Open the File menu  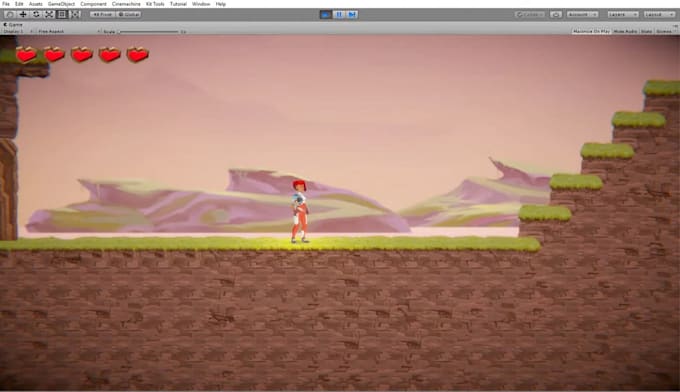click(x=6, y=4)
